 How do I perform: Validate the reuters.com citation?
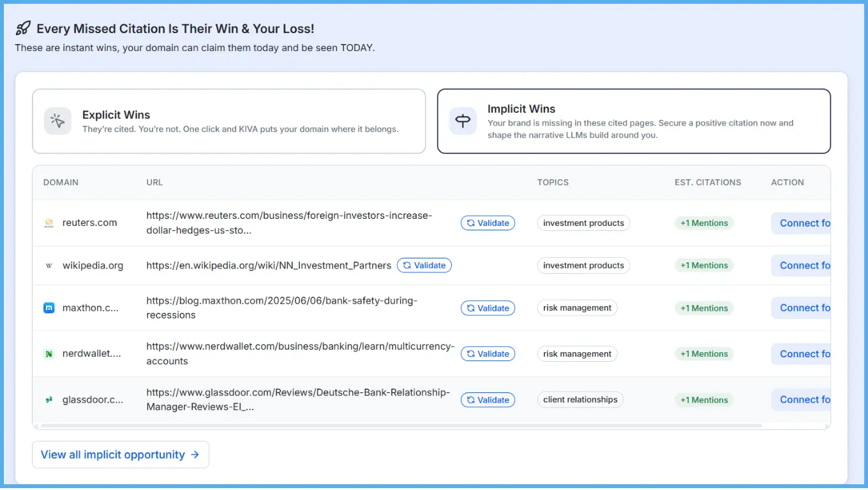(488, 223)
